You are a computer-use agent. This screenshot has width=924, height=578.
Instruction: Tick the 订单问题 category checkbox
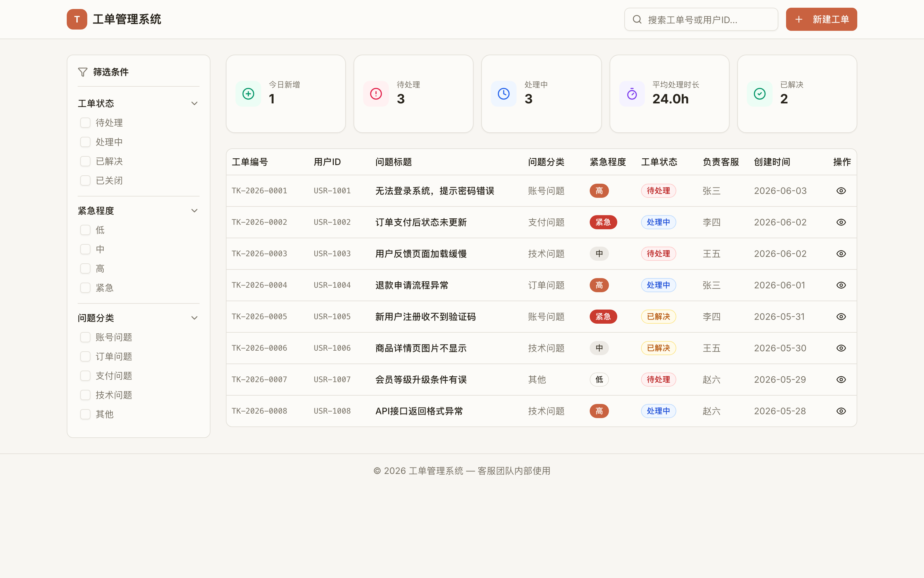[85, 356]
